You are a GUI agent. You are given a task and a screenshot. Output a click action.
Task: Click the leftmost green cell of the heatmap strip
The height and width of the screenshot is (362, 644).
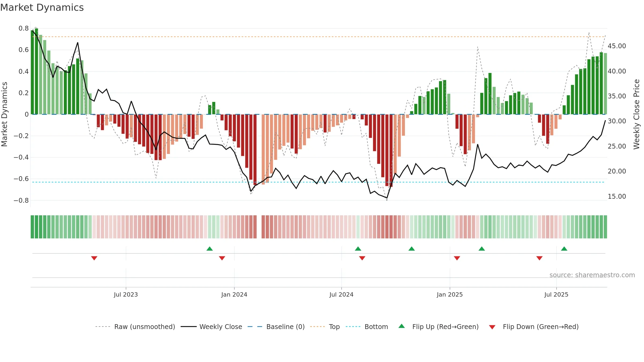[32, 227]
